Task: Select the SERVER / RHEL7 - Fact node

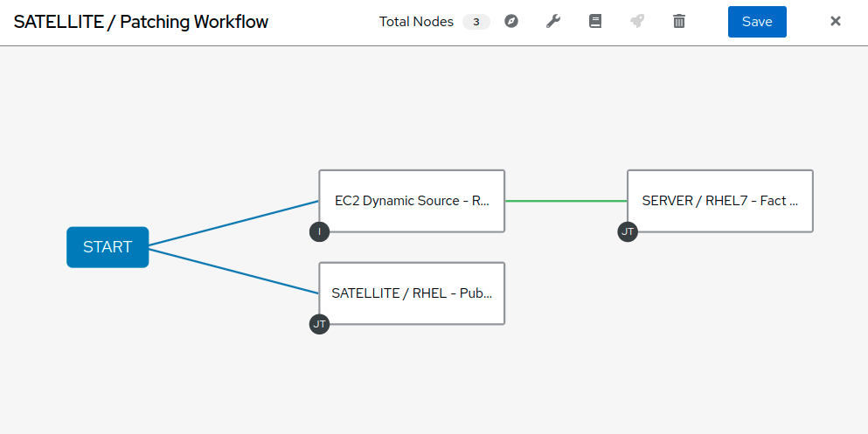Action: (x=720, y=201)
